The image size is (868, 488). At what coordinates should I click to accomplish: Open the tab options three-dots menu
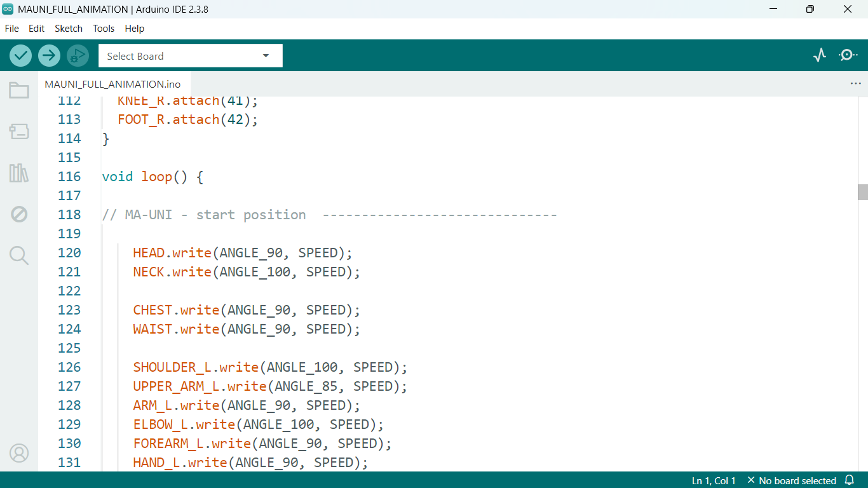point(855,84)
